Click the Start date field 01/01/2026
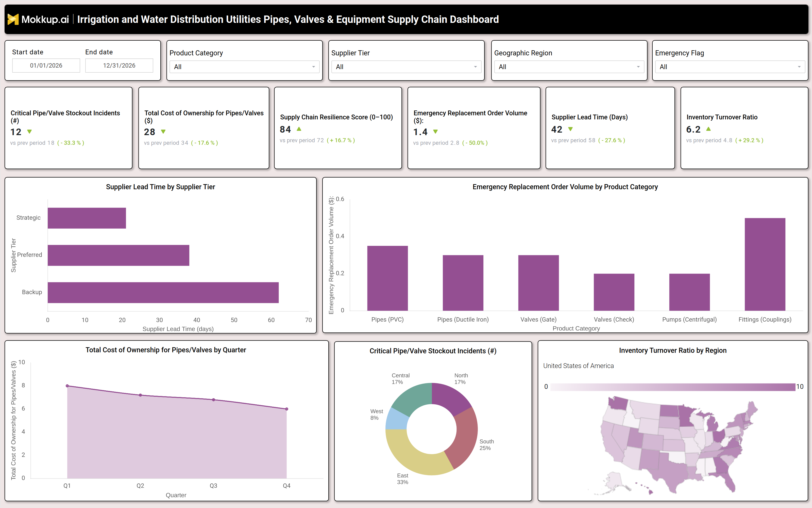This screenshot has width=812, height=508. (x=46, y=66)
